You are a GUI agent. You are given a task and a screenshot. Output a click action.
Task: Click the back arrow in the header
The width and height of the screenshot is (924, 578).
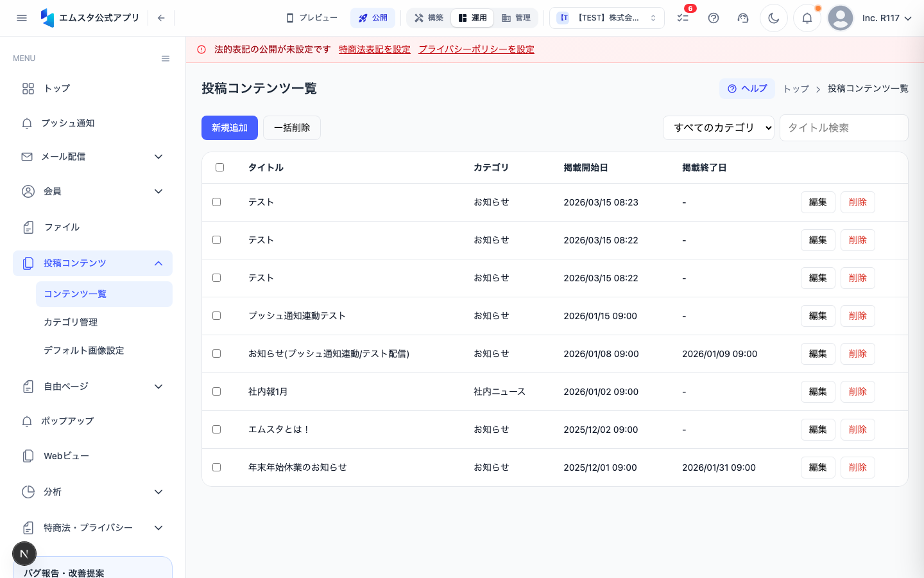pos(161,18)
